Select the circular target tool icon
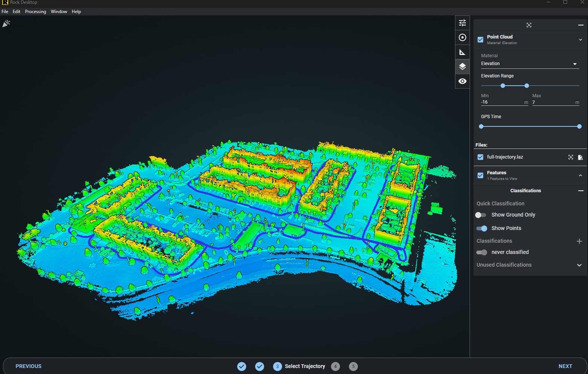Image resolution: width=588 pixels, height=374 pixels. [462, 37]
